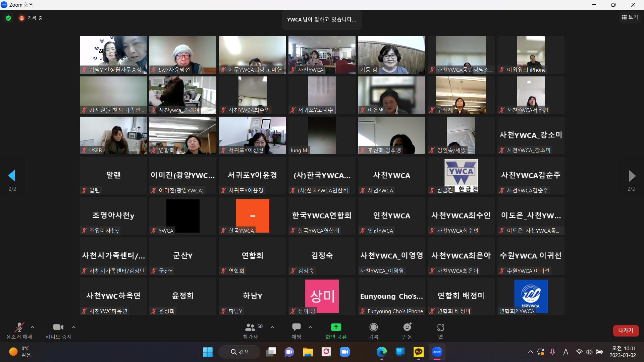Click the taskbar 검색 search box
The height and width of the screenshot is (362, 644).
[x=239, y=352]
